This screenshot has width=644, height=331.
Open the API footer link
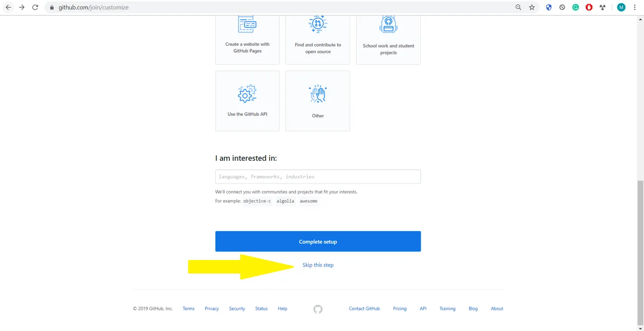[423, 309]
